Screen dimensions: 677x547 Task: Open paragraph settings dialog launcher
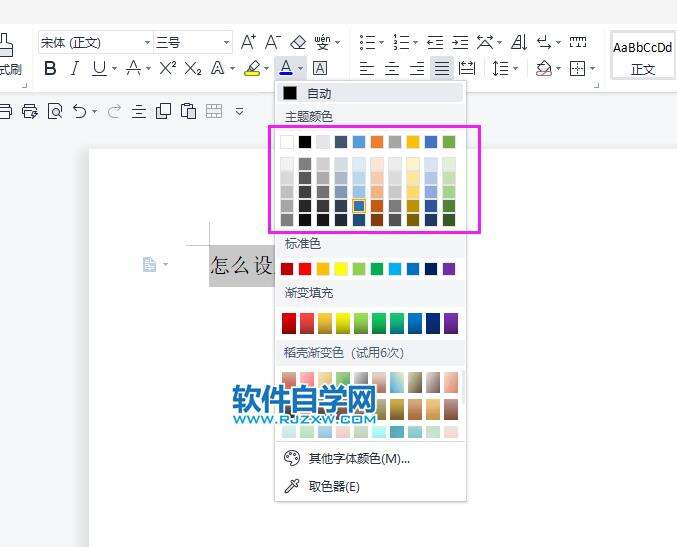[597, 85]
